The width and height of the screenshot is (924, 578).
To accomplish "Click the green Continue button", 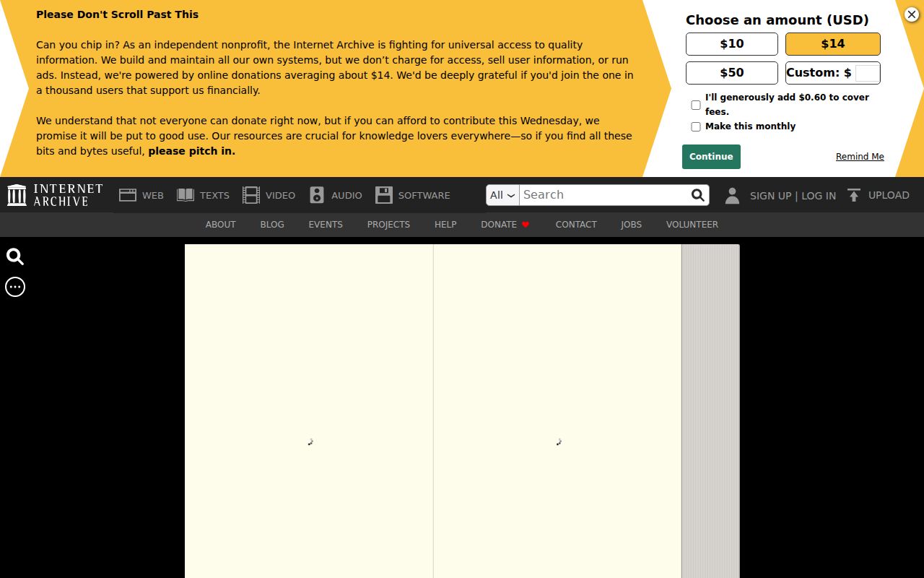I will [711, 157].
